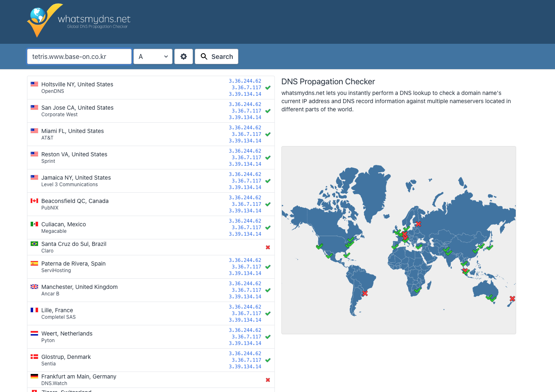Click the Search button
This screenshot has height=392, width=555.
[x=216, y=56]
